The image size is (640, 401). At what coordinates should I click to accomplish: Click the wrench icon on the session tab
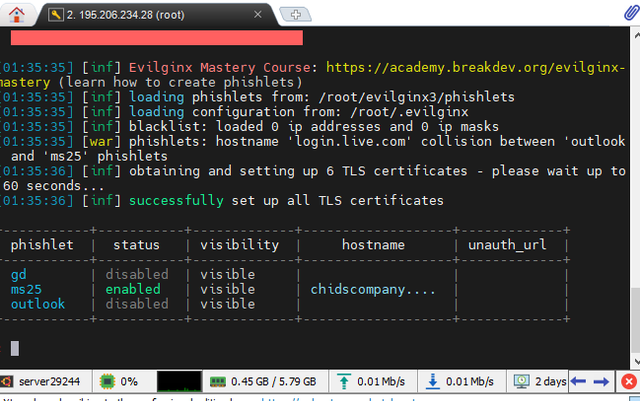point(56,15)
